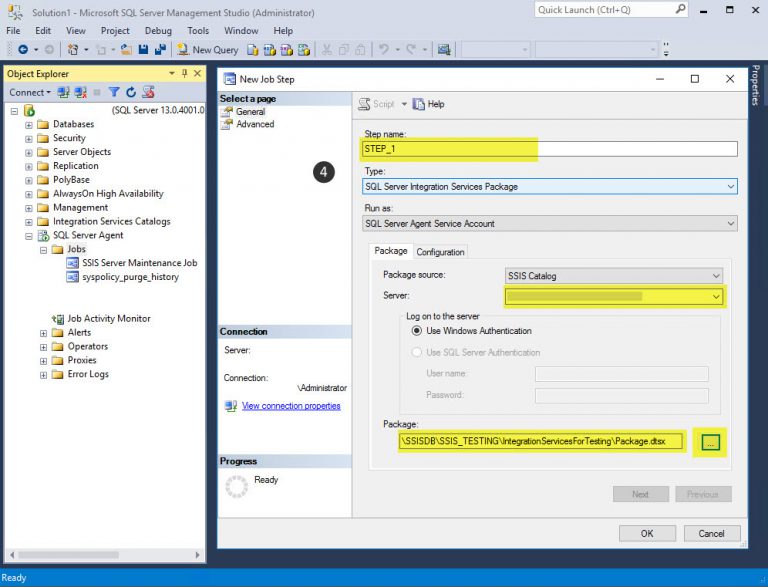The image size is (768, 587).
Task: Expand the Databases node
Action: click(x=29, y=125)
